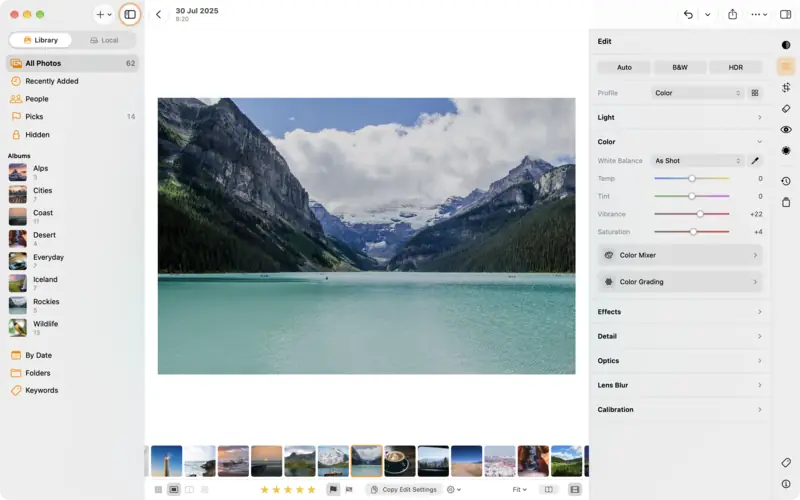This screenshot has width=800, height=500.
Task: Open the Coast album
Action: (72, 216)
